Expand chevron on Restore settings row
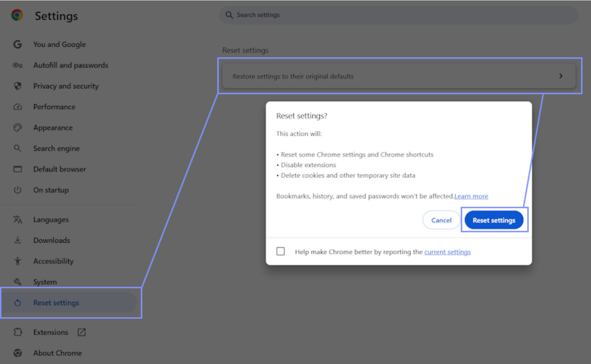This screenshot has width=591, height=364. (x=560, y=76)
